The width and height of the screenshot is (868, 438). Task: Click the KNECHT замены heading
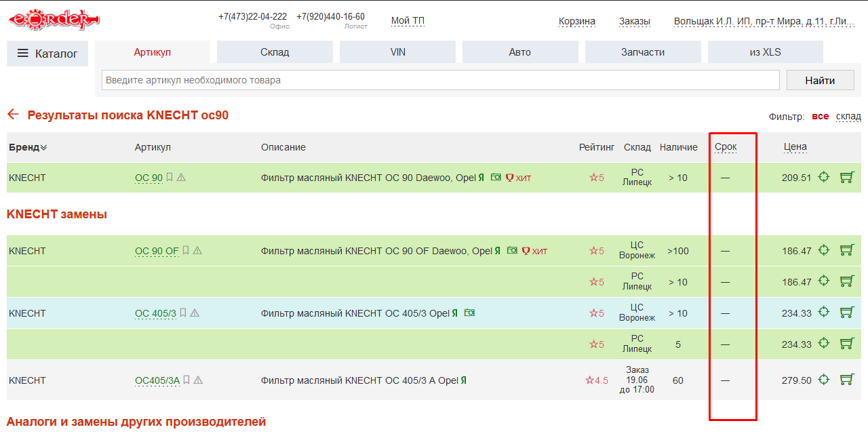[57, 214]
